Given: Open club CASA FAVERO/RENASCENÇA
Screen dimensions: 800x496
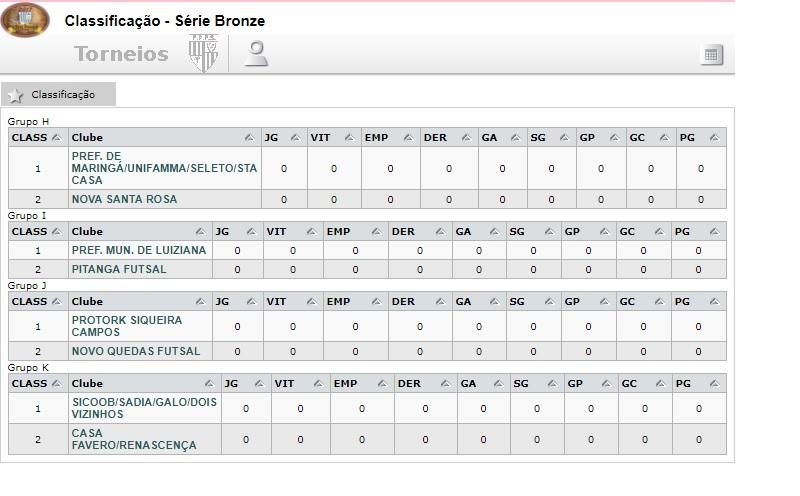Looking at the screenshot, I should tap(134, 439).
